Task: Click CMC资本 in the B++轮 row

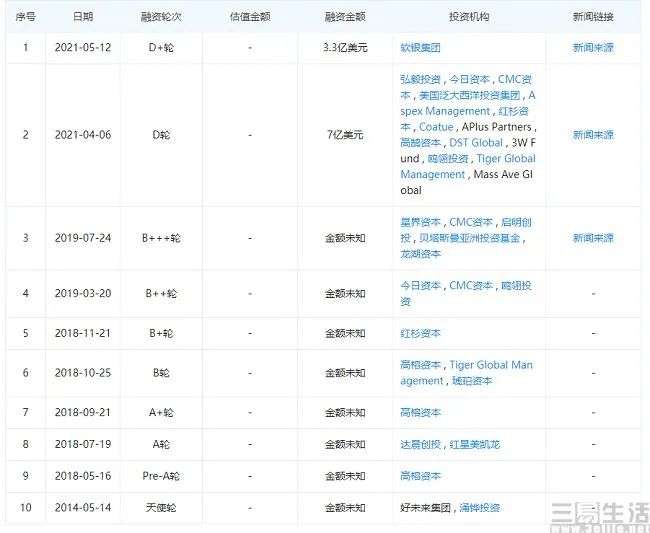Action: coord(471,286)
